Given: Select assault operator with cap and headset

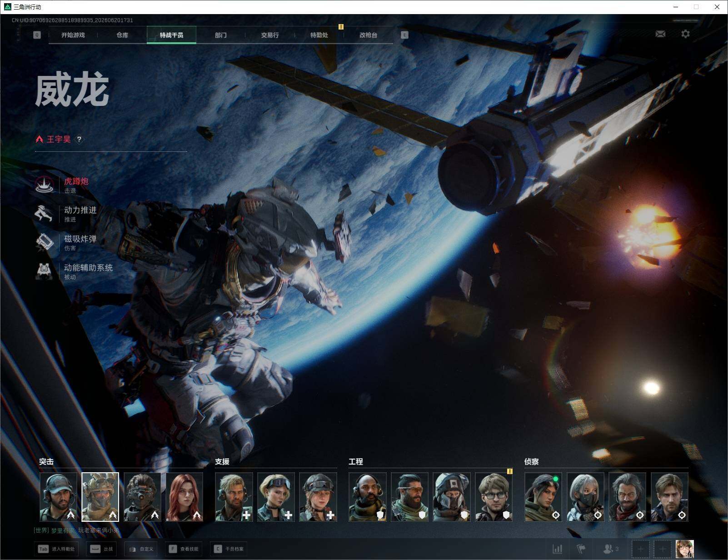Looking at the screenshot, I should click(58, 497).
